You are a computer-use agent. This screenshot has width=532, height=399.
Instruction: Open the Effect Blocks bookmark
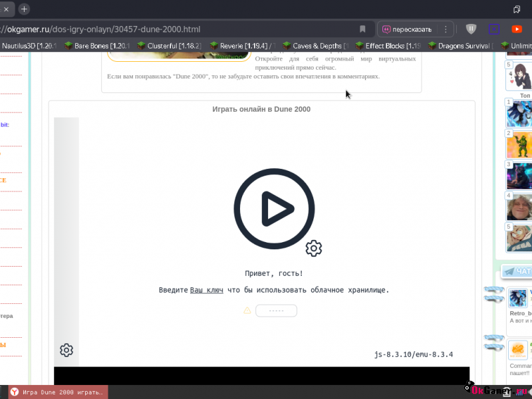(x=388, y=46)
